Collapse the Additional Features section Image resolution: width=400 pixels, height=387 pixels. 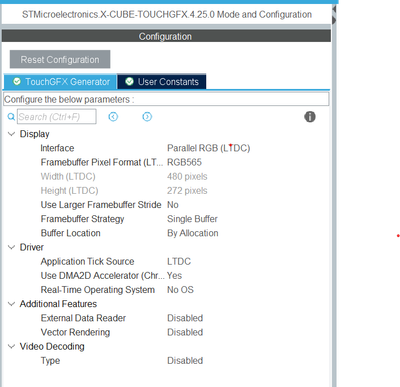click(x=11, y=304)
